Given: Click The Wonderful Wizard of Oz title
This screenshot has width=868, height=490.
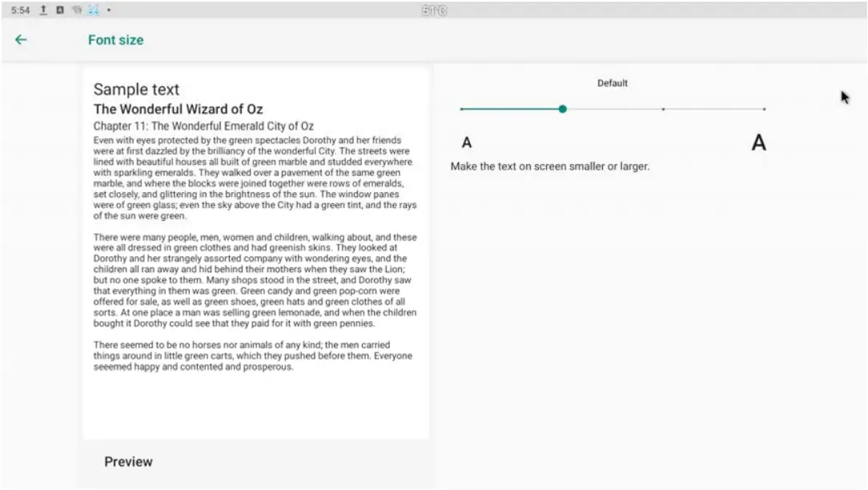Looking at the screenshot, I should click(x=178, y=109).
